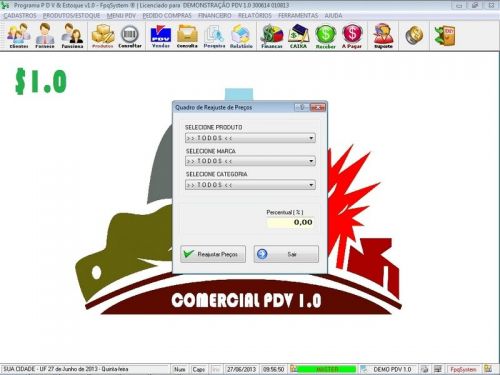This screenshot has height=375, width=500.
Task: Open the MENU PDV menu
Action: (x=121, y=16)
